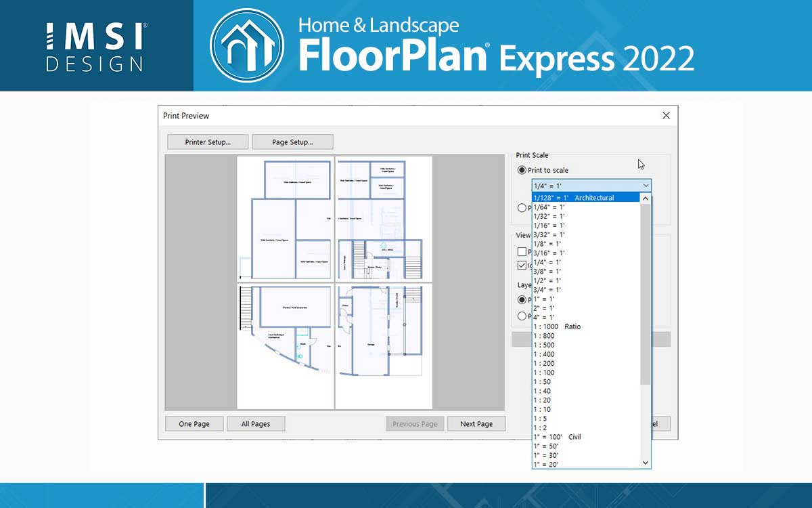Choose the 4" = 1' scale option
Screen dimensions: 812x508
[x=586, y=317]
